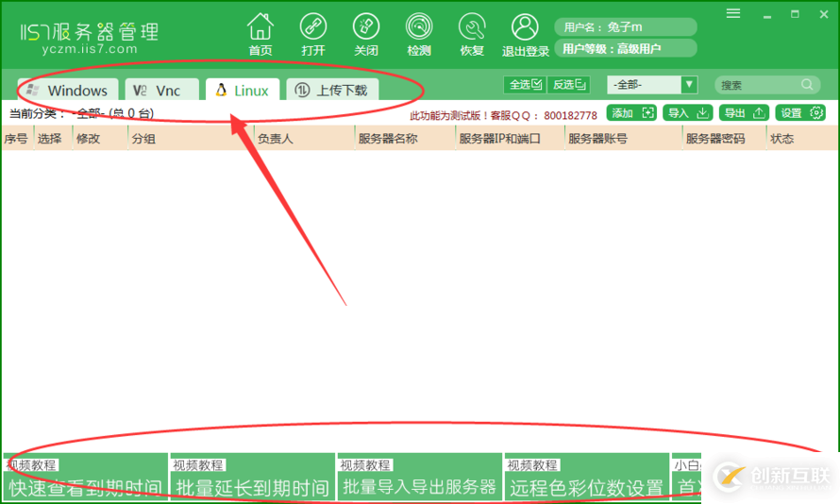Click the 序号 column header
The height and width of the screenshot is (504, 840).
(16, 139)
